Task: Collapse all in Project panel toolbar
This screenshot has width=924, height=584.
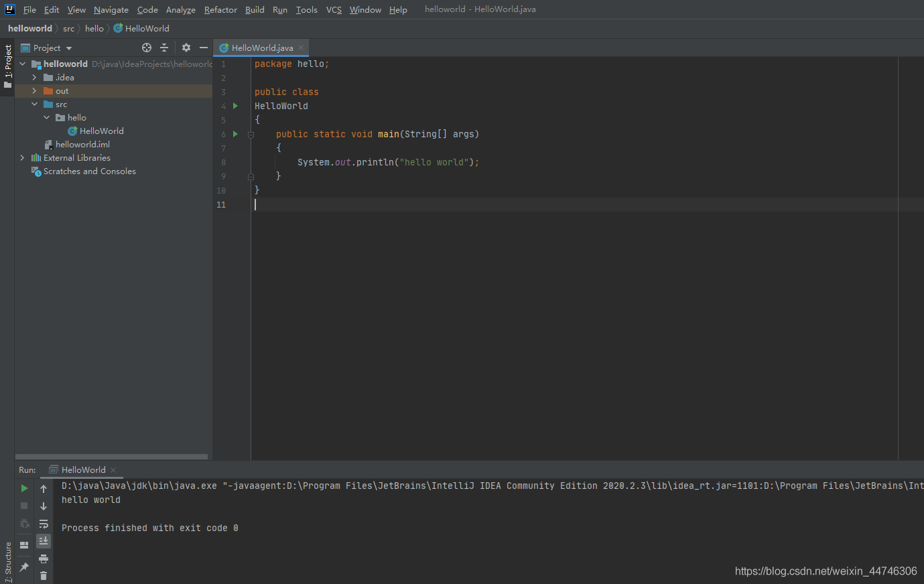Action: coord(164,48)
